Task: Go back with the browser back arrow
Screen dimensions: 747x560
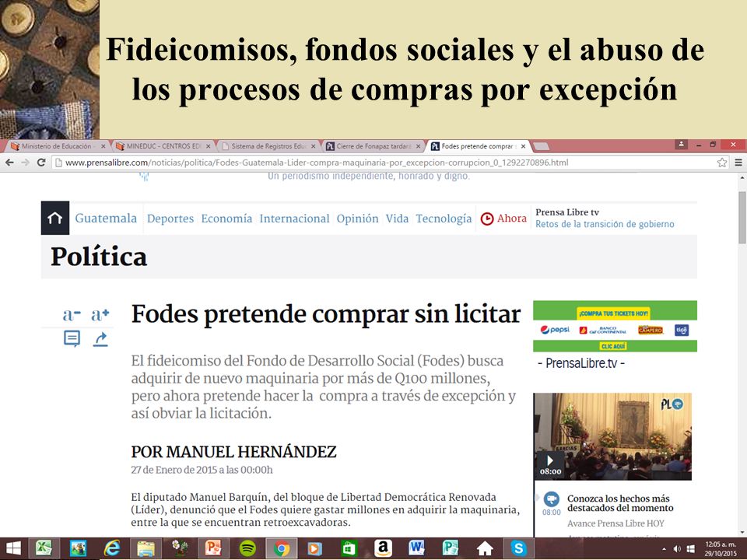Action: [9, 163]
